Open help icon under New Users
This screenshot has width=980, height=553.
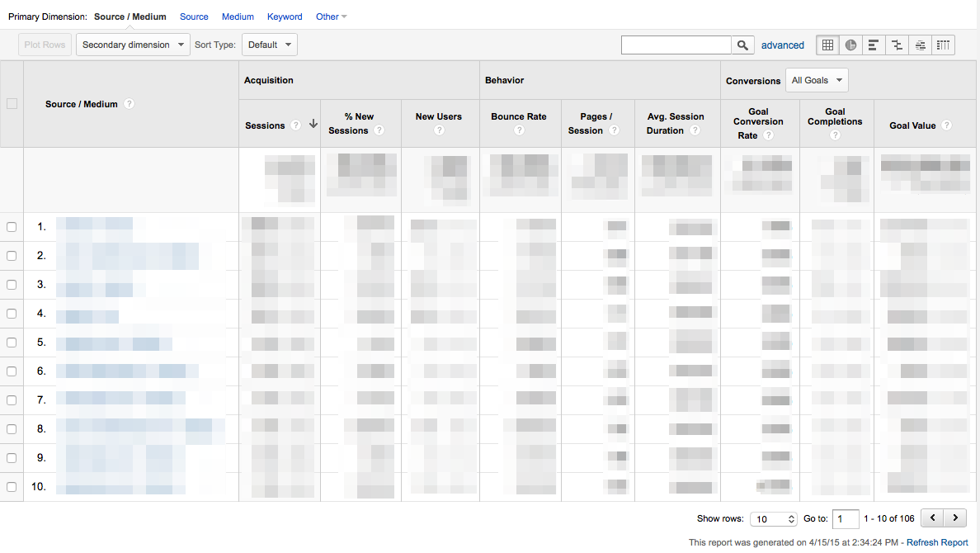[439, 130]
